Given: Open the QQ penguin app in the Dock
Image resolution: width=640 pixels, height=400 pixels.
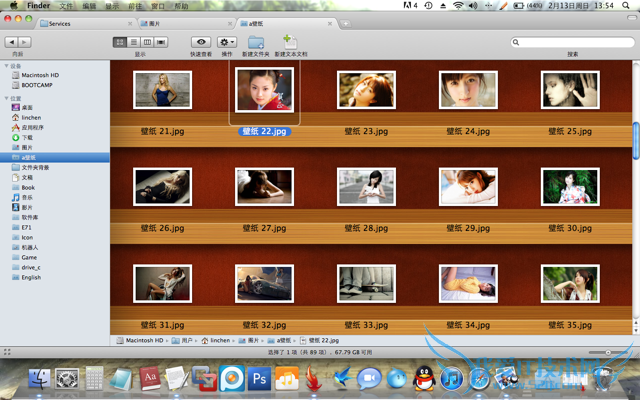Looking at the screenshot, I should click(424, 379).
